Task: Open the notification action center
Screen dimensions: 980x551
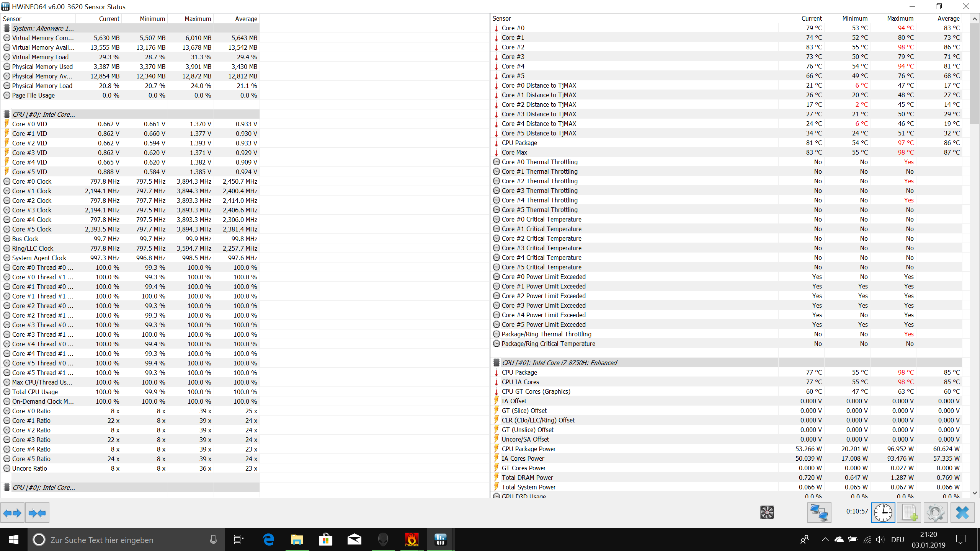Action: click(x=961, y=540)
